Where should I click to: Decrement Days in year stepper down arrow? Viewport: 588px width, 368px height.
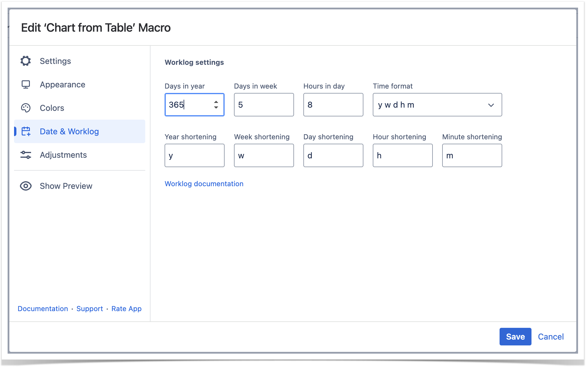pyautogui.click(x=216, y=108)
